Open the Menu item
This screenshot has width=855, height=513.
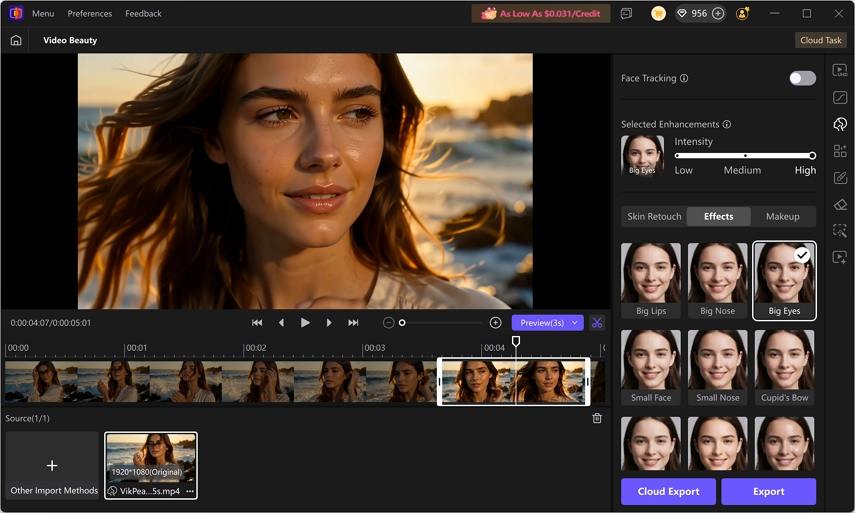[43, 14]
